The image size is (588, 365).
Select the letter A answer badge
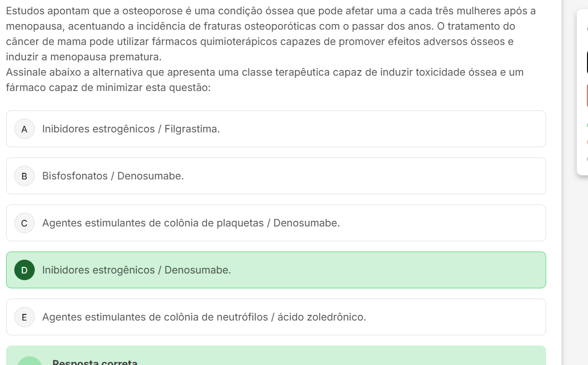coord(25,129)
